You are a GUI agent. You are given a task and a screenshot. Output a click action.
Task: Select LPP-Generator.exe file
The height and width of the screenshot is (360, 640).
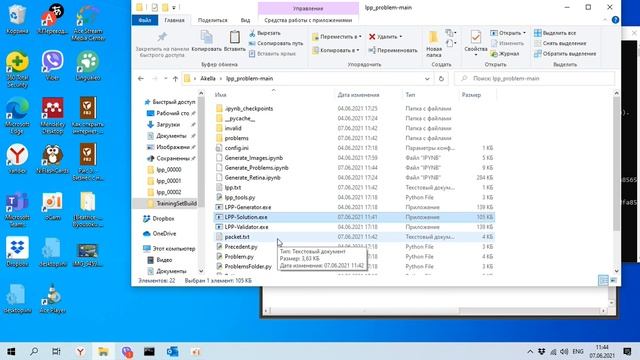pos(247,207)
